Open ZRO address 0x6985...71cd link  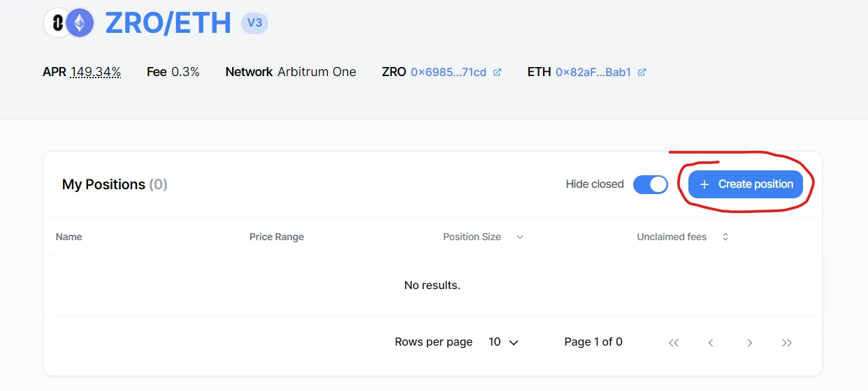point(449,72)
